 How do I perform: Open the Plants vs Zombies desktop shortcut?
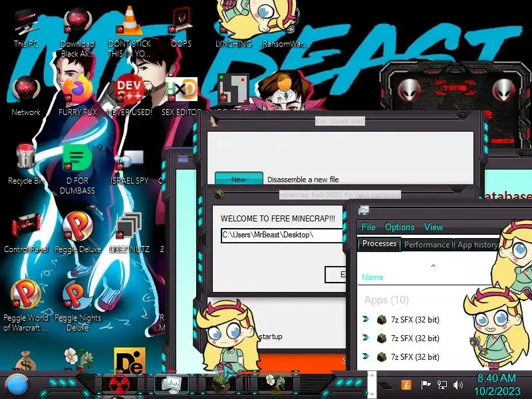[x=78, y=360]
